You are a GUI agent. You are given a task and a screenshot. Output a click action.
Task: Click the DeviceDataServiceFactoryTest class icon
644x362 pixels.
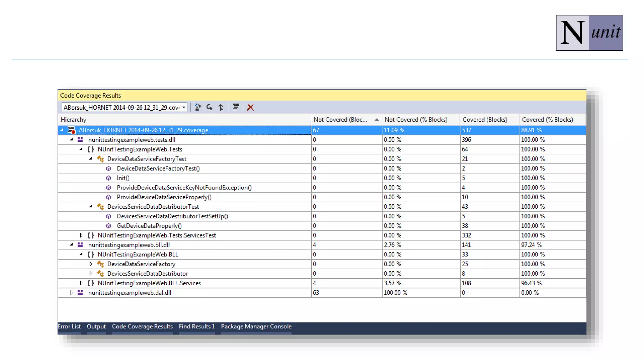point(100,159)
